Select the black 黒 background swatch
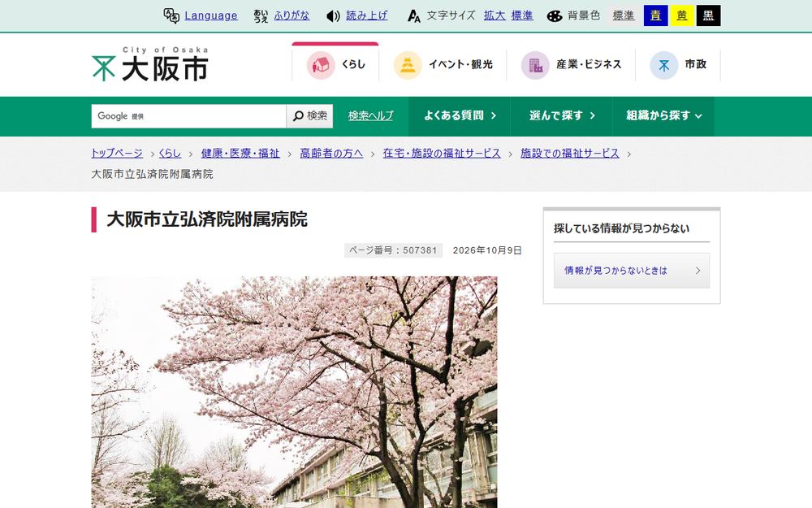This screenshot has height=508, width=812. (x=708, y=15)
